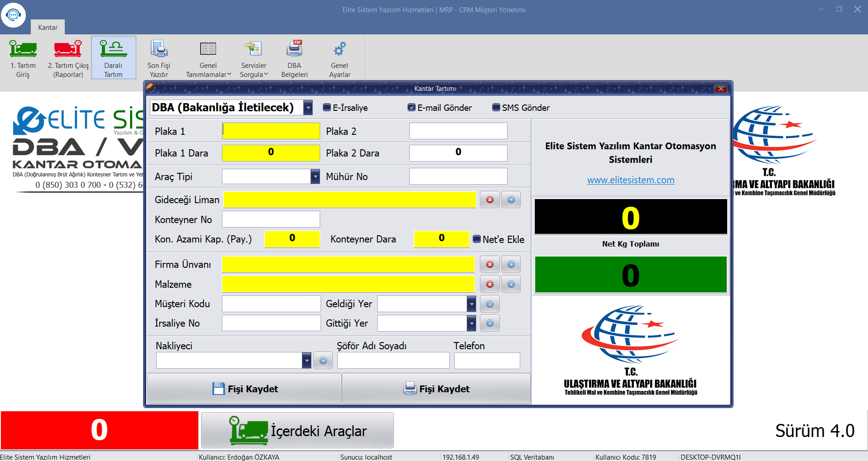Clear the Malzeme field with red X

(490, 284)
